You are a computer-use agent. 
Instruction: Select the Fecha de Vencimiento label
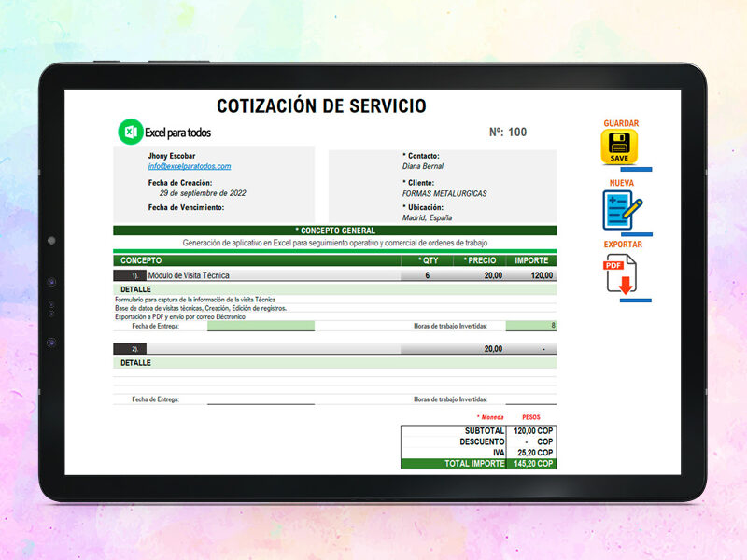(x=186, y=207)
